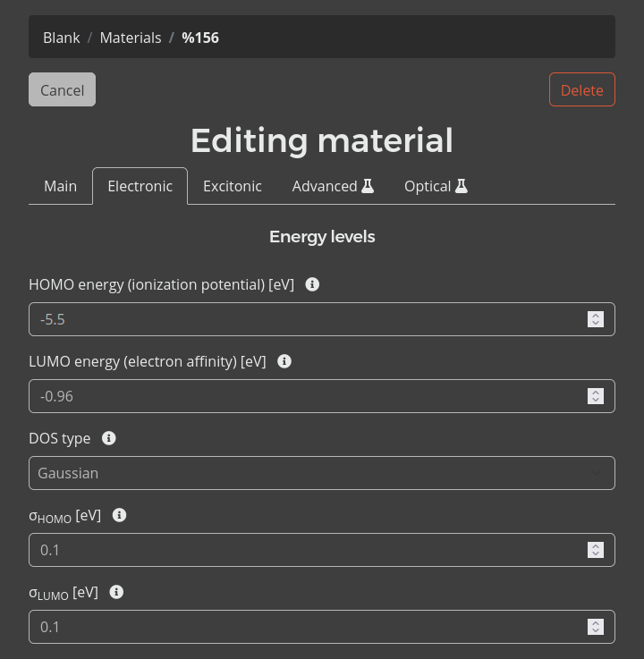Click the DOS type info icon
This screenshot has height=659, width=644.
click(x=109, y=438)
